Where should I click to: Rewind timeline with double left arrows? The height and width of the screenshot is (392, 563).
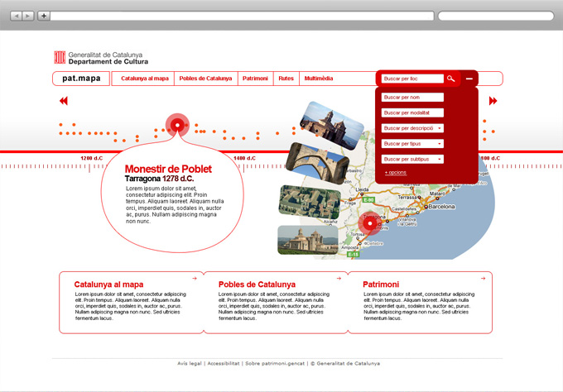64,101
